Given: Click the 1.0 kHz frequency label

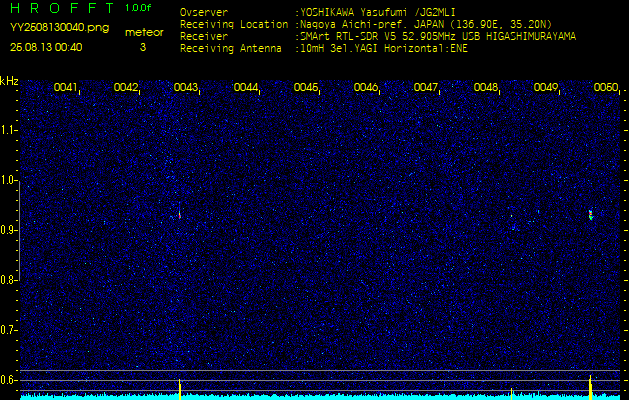Looking at the screenshot, I should tap(8, 181).
